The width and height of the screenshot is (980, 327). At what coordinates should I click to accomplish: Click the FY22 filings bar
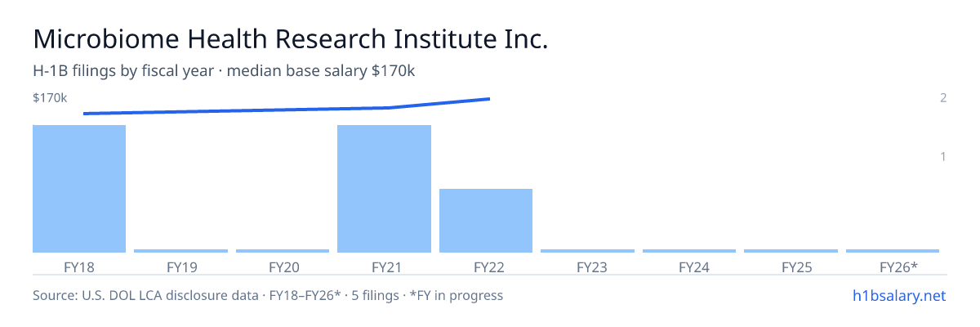click(x=486, y=221)
